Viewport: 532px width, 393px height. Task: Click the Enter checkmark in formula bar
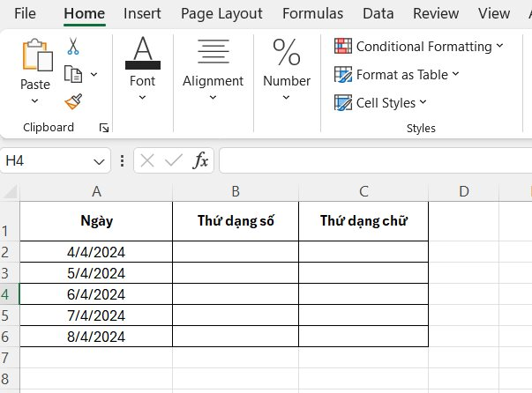[174, 160]
